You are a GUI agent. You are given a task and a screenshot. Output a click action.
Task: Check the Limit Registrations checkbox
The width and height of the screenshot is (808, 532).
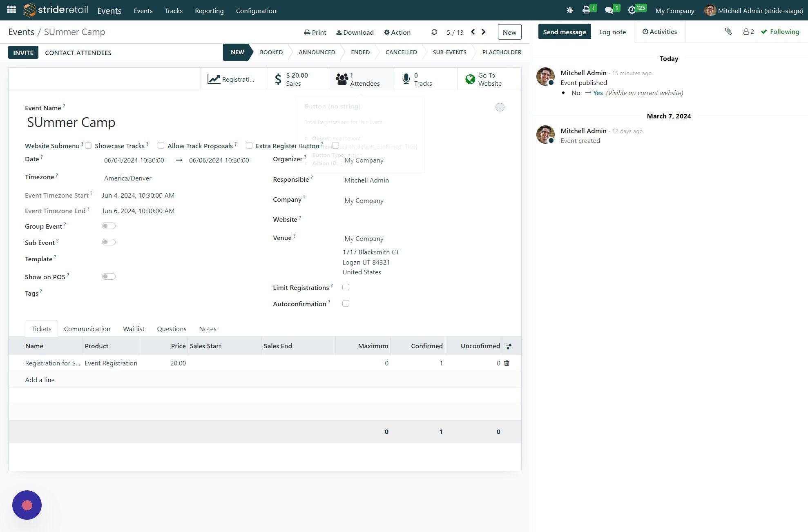click(346, 287)
